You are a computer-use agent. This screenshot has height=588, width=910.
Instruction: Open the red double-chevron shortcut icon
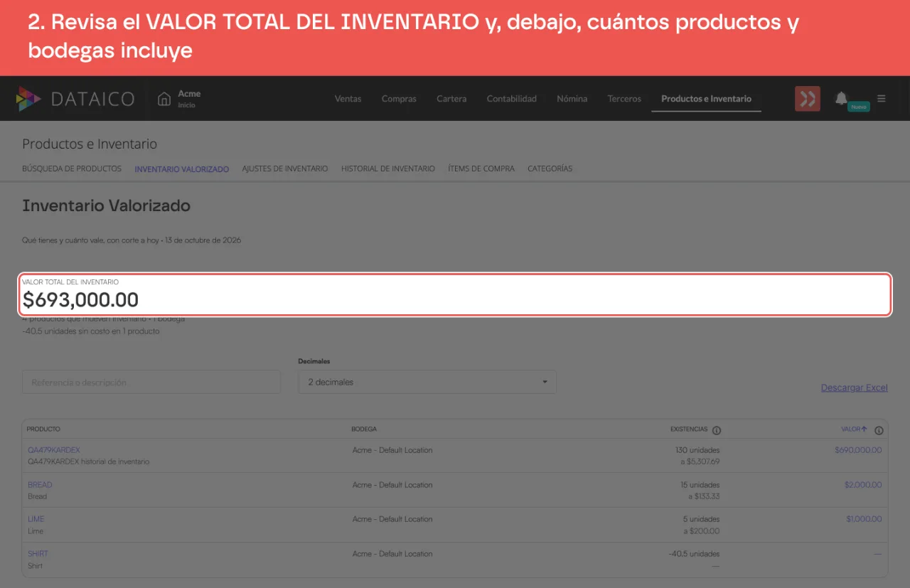tap(808, 99)
